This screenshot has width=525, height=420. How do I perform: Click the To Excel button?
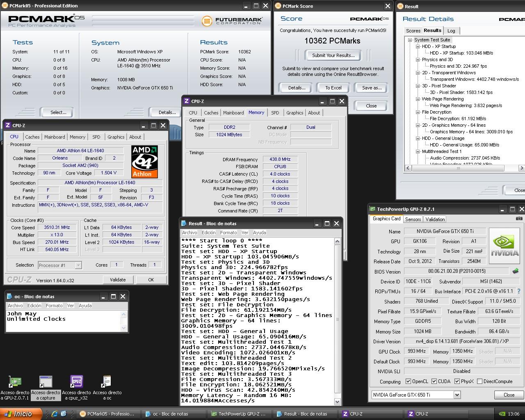[333, 88]
